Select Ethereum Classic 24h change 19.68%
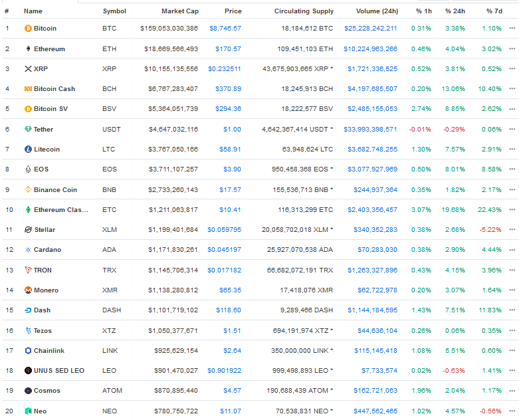The image size is (519, 420). pos(453,209)
